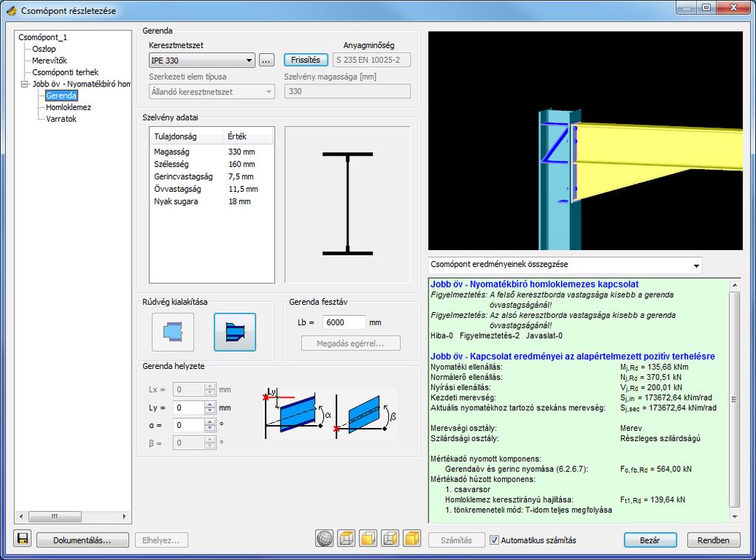Image resolution: width=756 pixels, height=560 pixels.
Task: Click the Szelvény magassága field showing 330
Action: (x=347, y=91)
